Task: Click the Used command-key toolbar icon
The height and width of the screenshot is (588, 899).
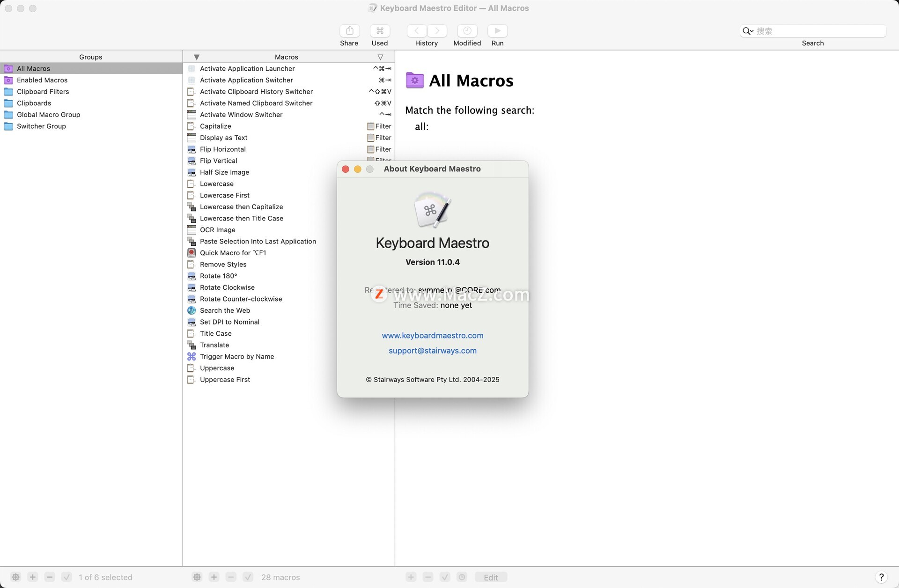Action: [380, 31]
